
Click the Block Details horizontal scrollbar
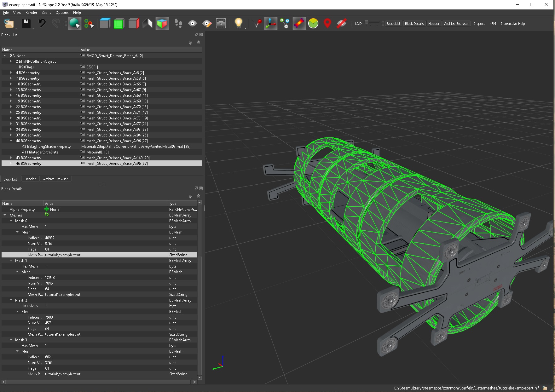coord(98,382)
